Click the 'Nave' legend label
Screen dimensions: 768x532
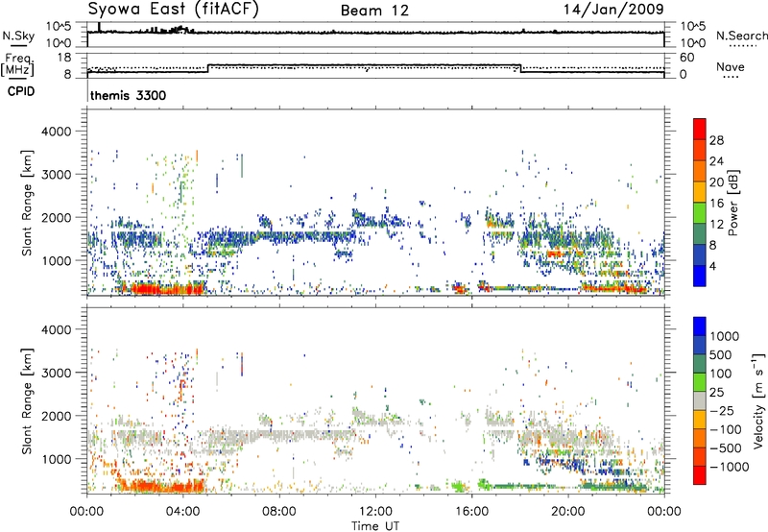[x=731, y=66]
